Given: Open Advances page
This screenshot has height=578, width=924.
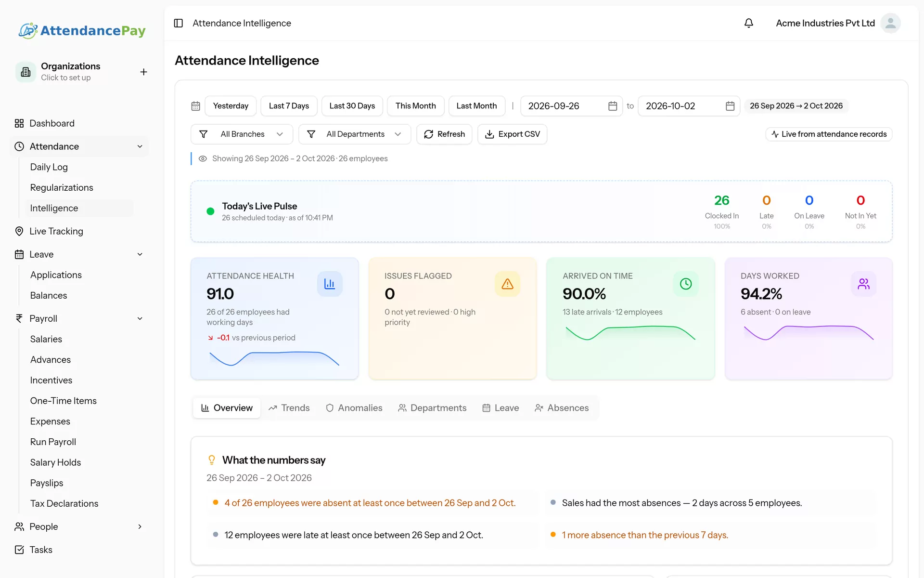Looking at the screenshot, I should [x=79, y=360].
